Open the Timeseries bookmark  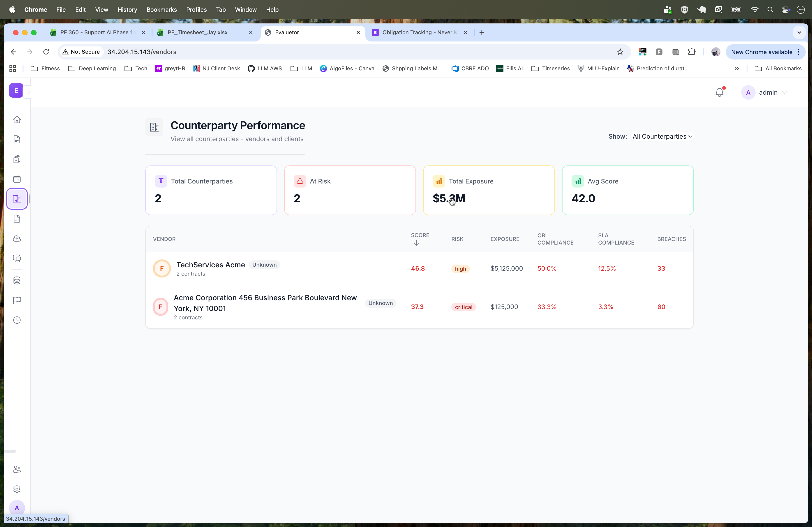[x=550, y=69]
